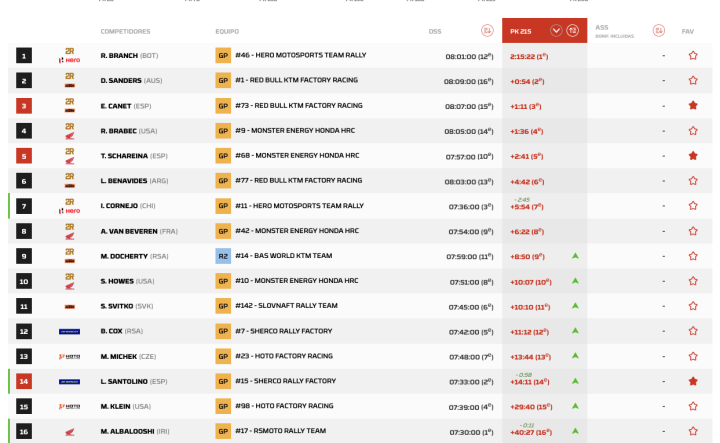The width and height of the screenshot is (720, 443).
Task: Click KTM logo in D. Sanders row
Action: coord(70,85)
